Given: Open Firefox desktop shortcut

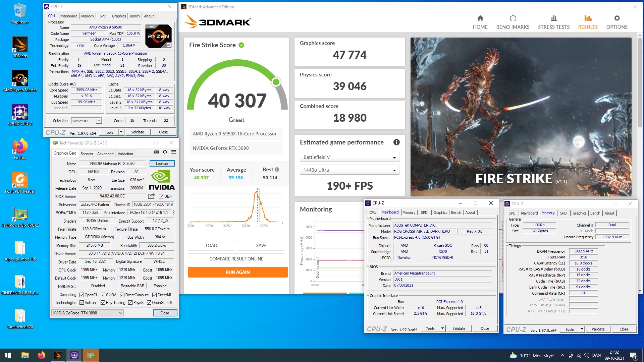Looking at the screenshot, I should (x=20, y=148).
